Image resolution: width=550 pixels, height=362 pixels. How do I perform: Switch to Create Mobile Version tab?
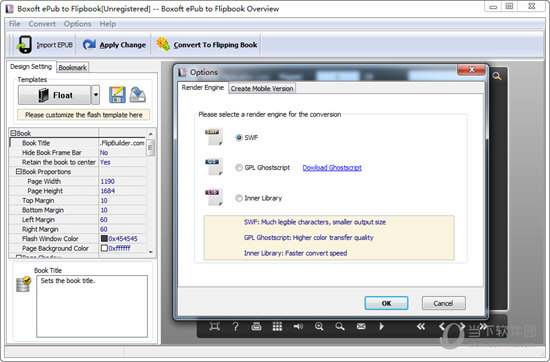pyautogui.click(x=262, y=88)
